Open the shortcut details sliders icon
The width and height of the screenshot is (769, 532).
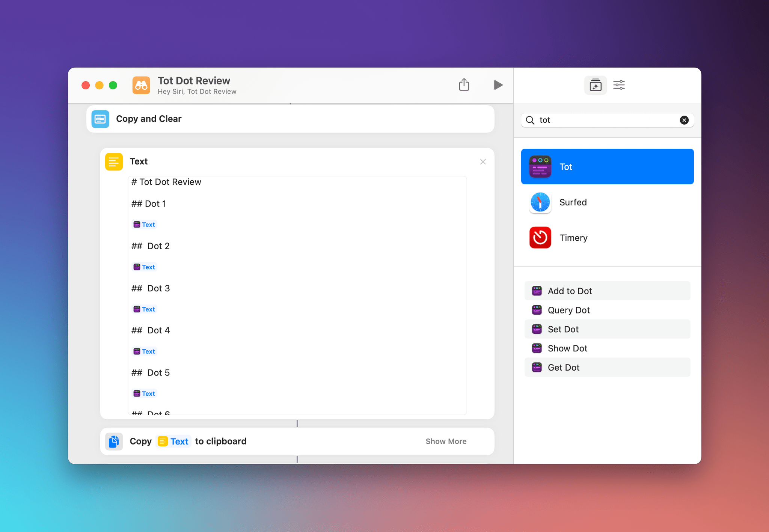[619, 85]
